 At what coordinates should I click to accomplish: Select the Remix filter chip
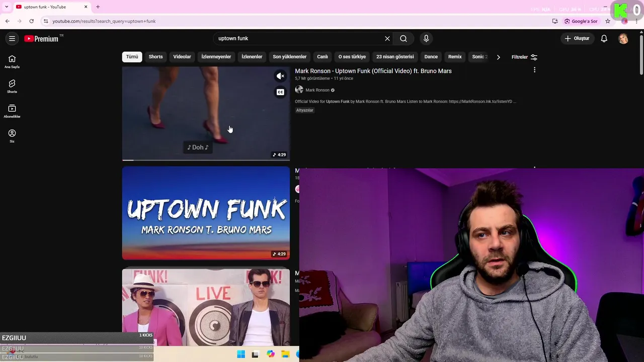455,57
